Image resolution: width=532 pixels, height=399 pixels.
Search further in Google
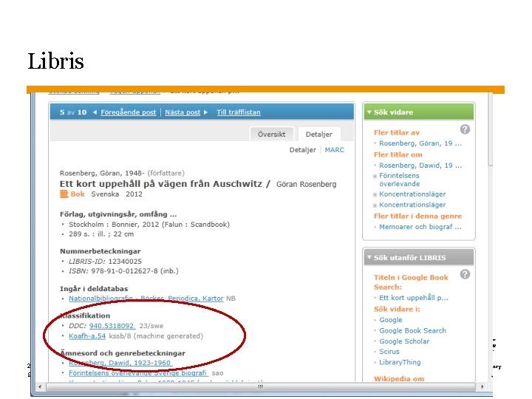[x=391, y=320]
